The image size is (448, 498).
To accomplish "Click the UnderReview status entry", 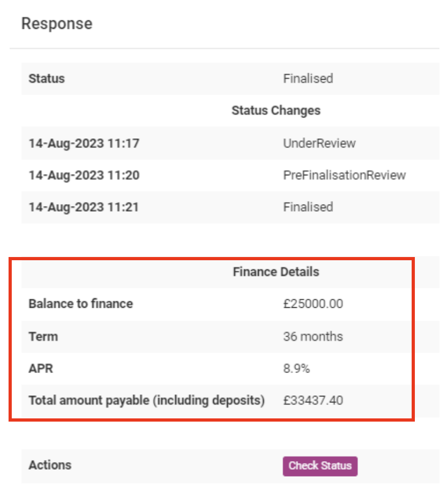I will 319,143.
